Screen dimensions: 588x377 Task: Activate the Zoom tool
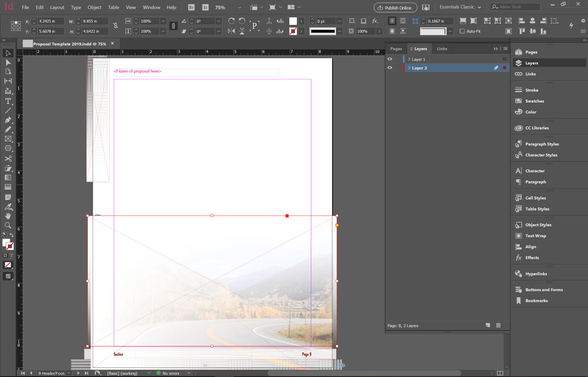pyautogui.click(x=8, y=225)
